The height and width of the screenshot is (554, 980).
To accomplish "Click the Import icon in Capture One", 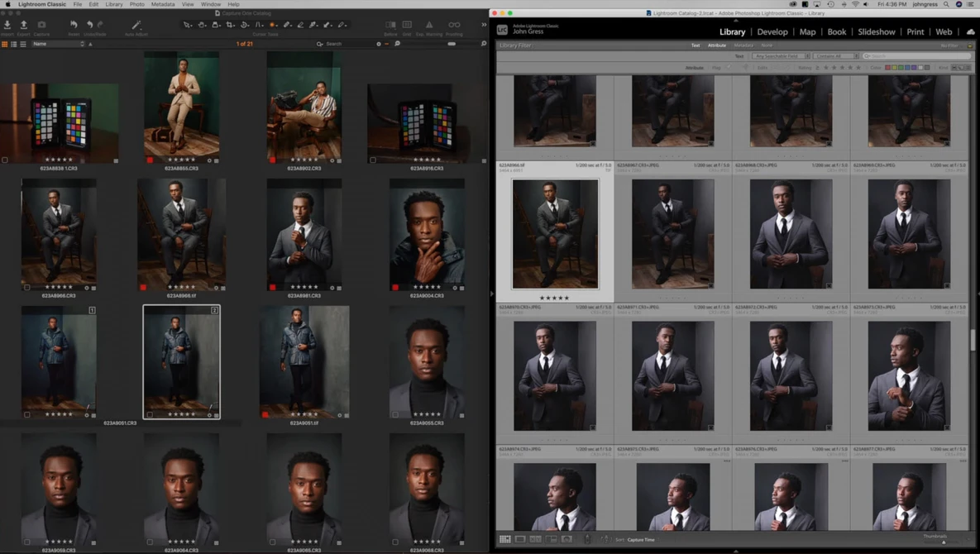I will 7,25.
